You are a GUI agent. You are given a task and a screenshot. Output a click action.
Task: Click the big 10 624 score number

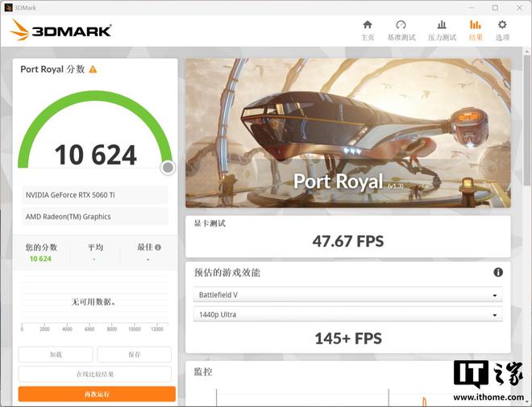(x=96, y=155)
